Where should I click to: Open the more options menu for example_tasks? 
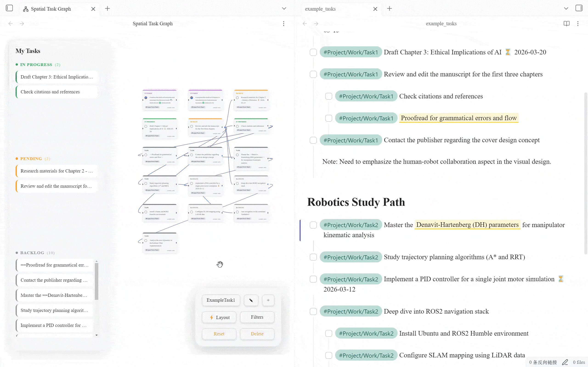tap(578, 24)
